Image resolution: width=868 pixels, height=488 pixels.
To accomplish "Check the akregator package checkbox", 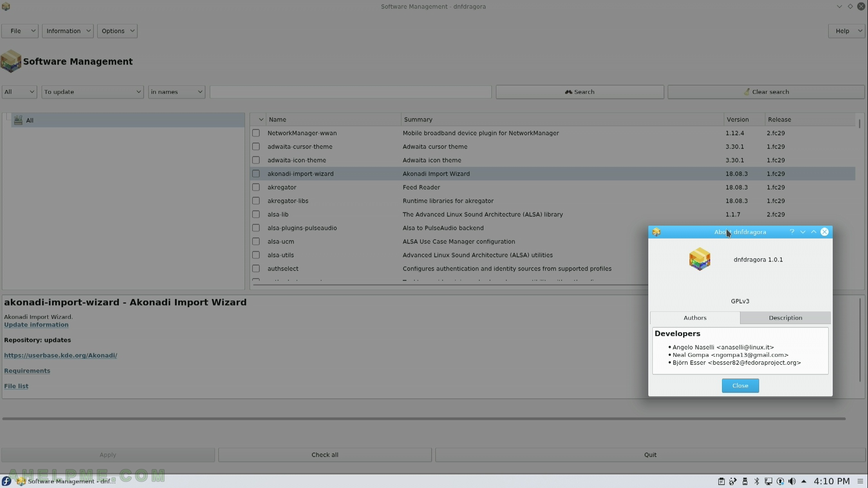I will tap(256, 187).
